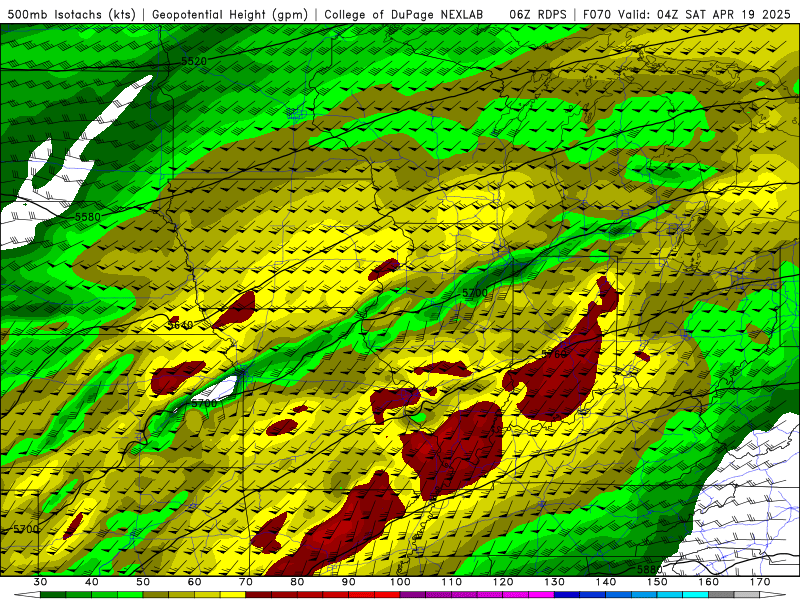This screenshot has width=800, height=600.
Task: Click the 5700 label beside the small white patch
Action: [x=204, y=403]
